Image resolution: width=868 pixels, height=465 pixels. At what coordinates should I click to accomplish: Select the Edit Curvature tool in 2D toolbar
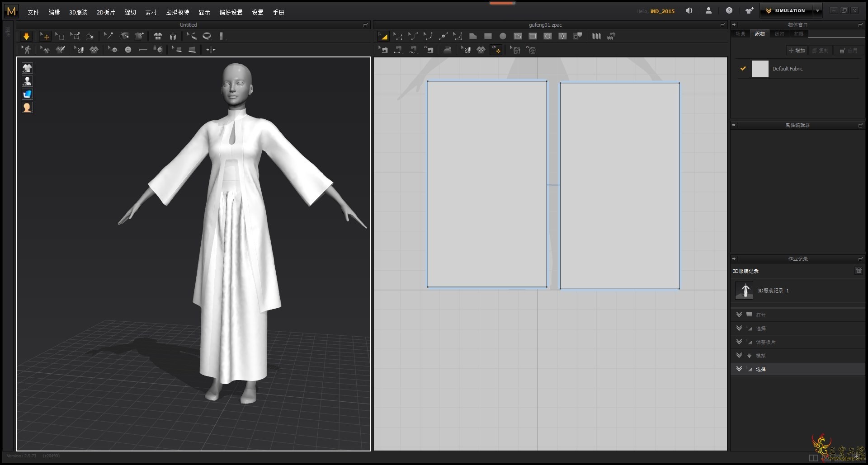[x=413, y=36]
